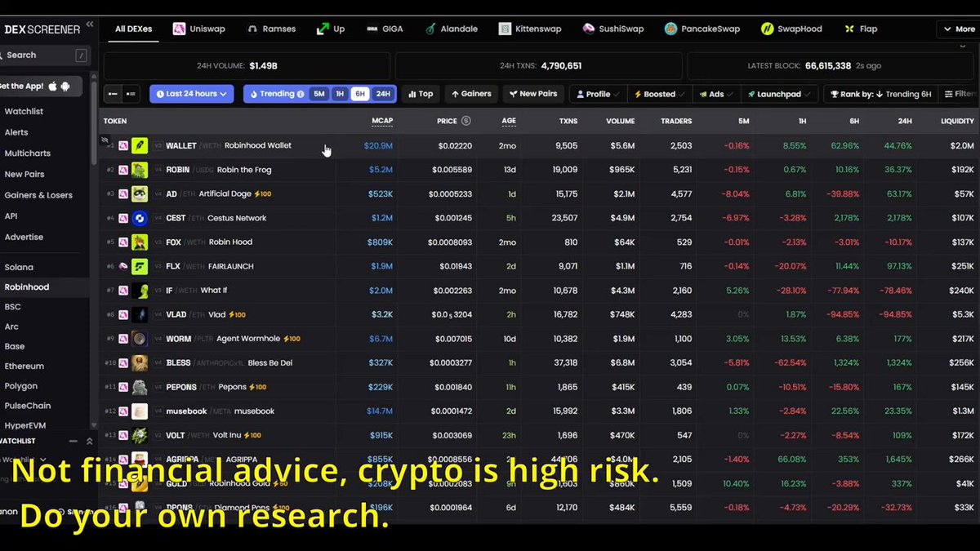Screen dimensions: 980x551
Task: Toggle the Profile filter
Action: (599, 94)
